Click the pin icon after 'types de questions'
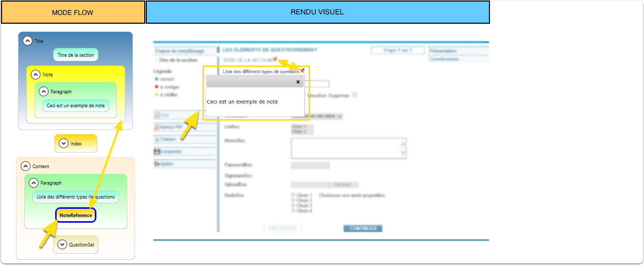The height and width of the screenshot is (265, 644). click(x=302, y=71)
